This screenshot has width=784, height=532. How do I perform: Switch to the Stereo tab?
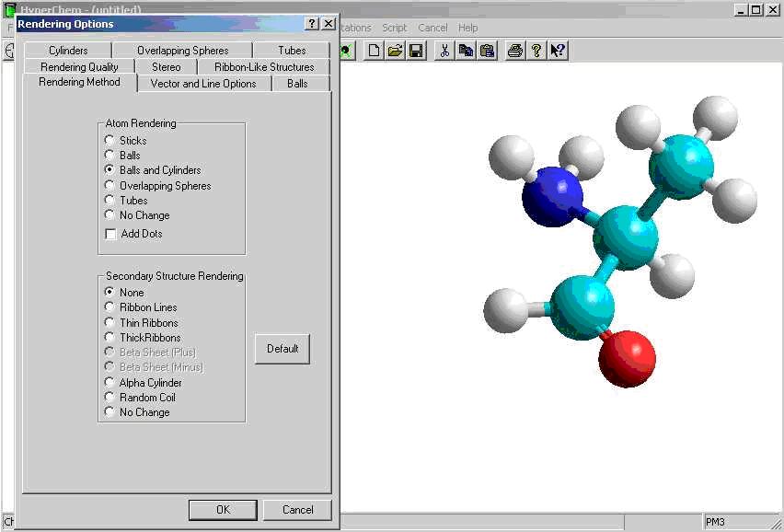pyautogui.click(x=165, y=66)
